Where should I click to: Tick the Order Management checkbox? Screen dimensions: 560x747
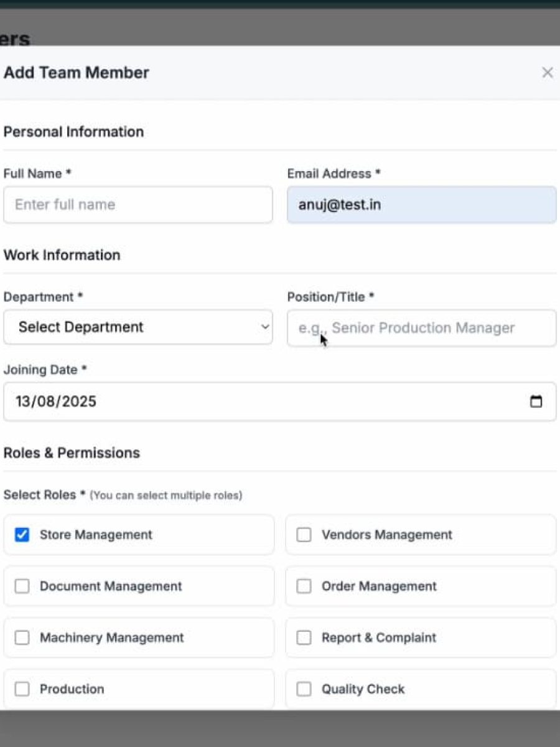coord(304,586)
